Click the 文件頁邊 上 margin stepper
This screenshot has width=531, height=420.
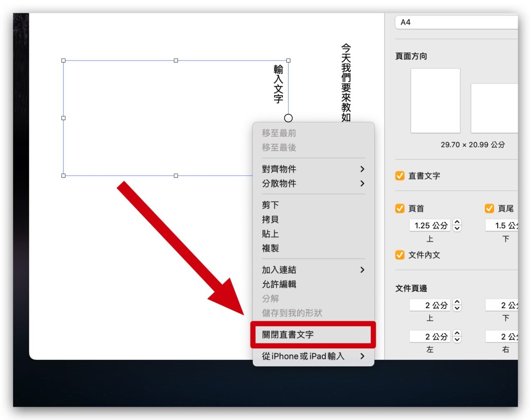pyautogui.click(x=457, y=305)
